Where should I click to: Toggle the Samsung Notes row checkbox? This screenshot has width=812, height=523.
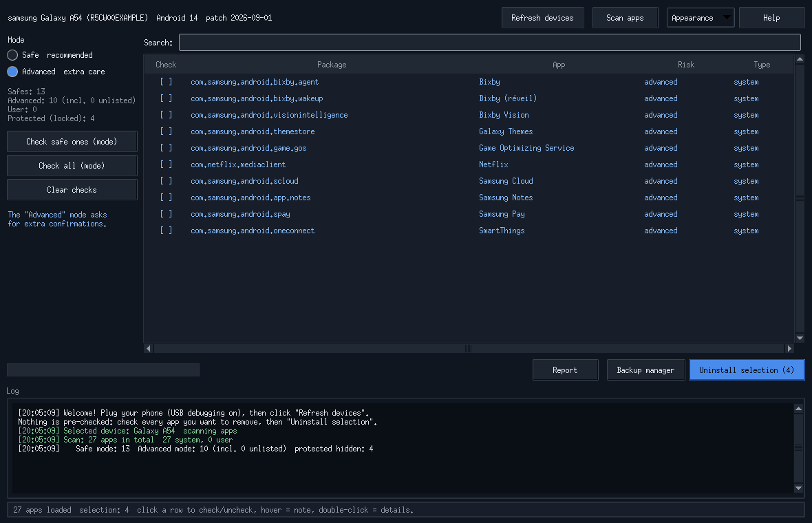click(x=166, y=198)
